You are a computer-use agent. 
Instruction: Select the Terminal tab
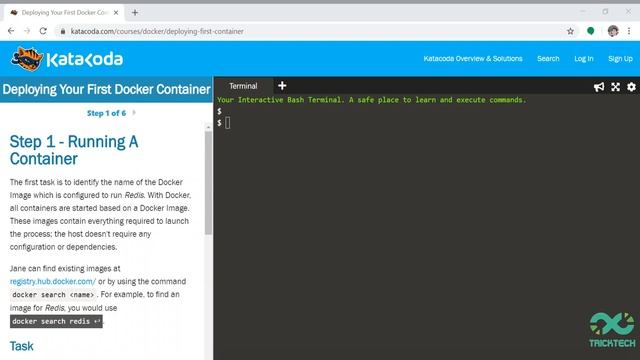(243, 86)
